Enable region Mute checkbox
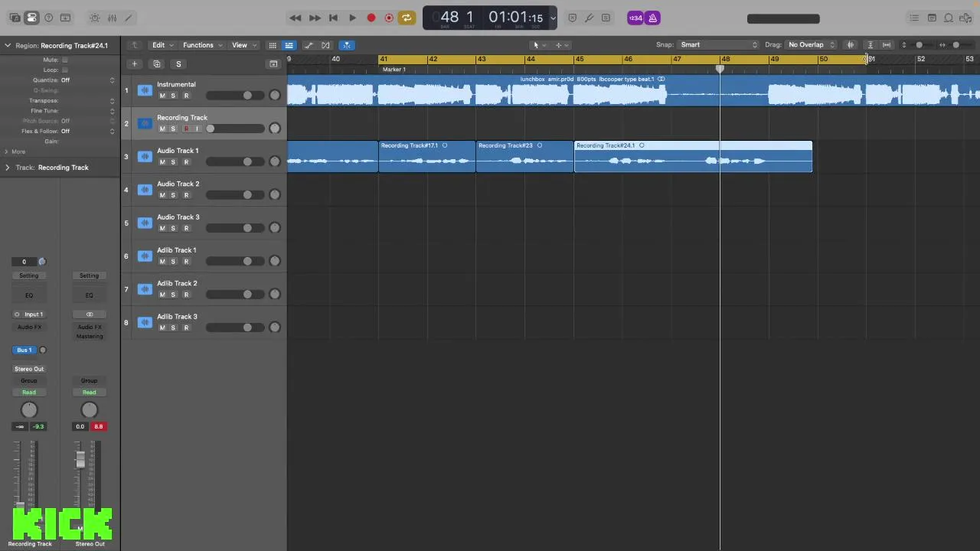Image resolution: width=980 pixels, height=551 pixels. pos(64,60)
